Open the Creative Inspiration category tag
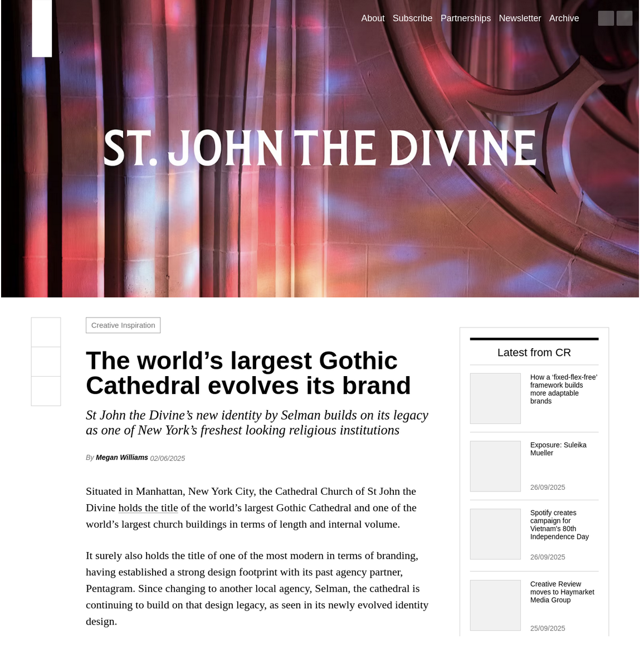The width and height of the screenshot is (644, 653). coord(123,325)
